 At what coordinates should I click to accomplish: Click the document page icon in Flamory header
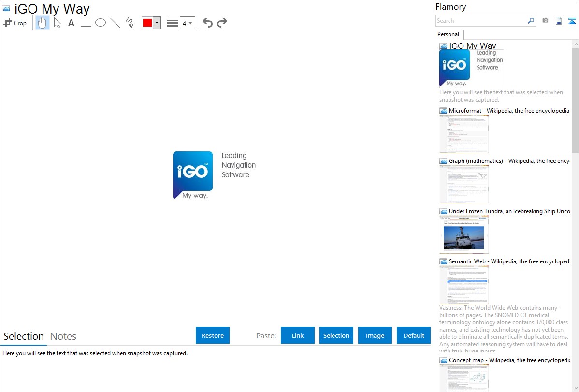point(559,21)
